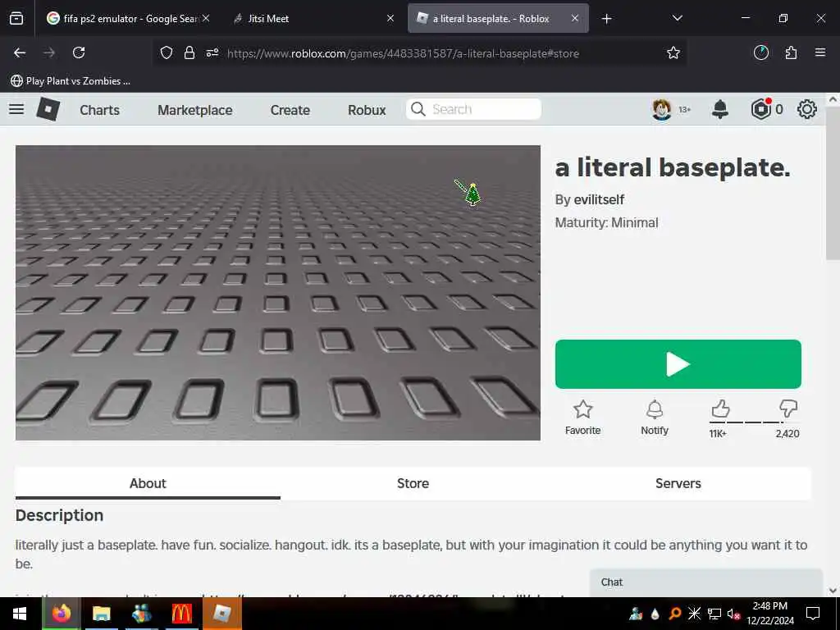Open the McDonald's taskbar app
840x630 pixels.
coord(181,614)
